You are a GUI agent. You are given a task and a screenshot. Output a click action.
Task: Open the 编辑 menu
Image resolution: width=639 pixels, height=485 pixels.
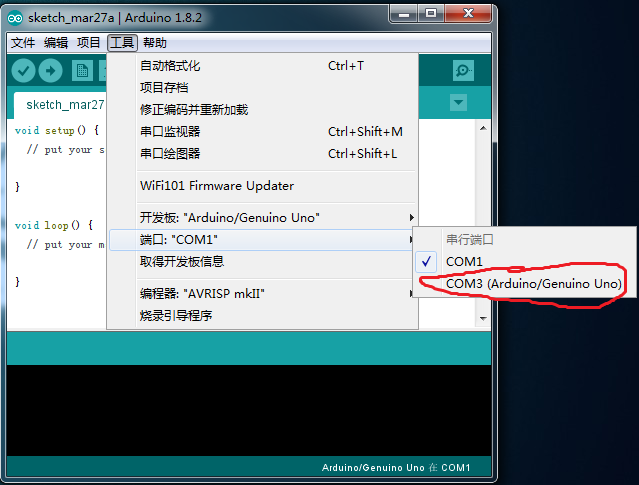(x=56, y=43)
